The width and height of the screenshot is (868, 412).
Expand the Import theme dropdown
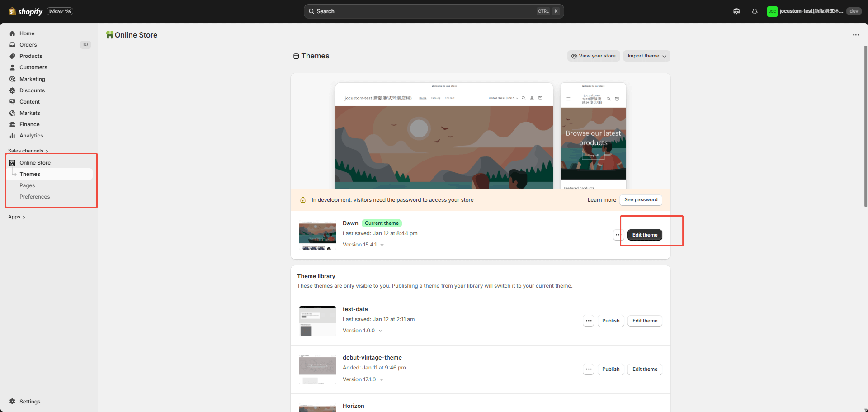tap(646, 56)
